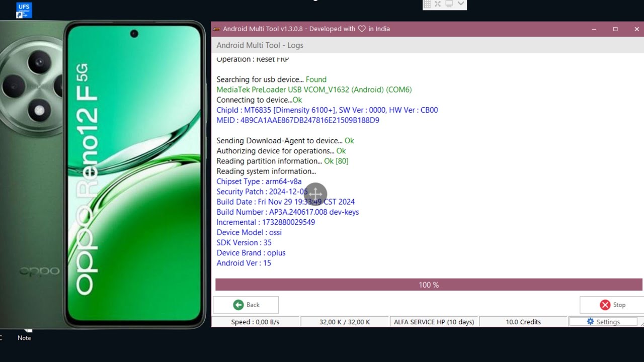Expand the chevron in top floating toolbar
The width and height of the screenshot is (644, 362).
click(460, 4)
